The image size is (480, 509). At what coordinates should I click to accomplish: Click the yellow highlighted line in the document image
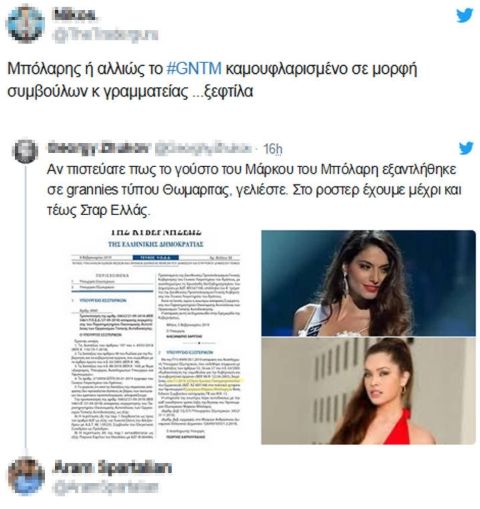pyautogui.click(x=206, y=380)
